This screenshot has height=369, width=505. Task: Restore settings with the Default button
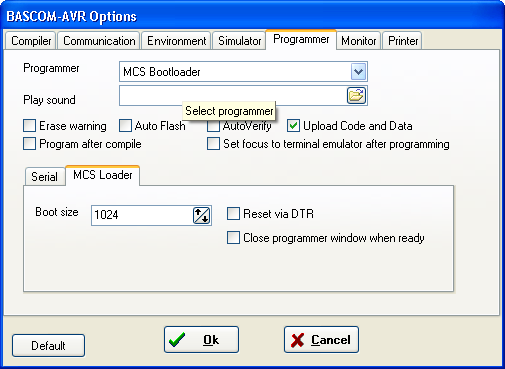[x=48, y=346]
